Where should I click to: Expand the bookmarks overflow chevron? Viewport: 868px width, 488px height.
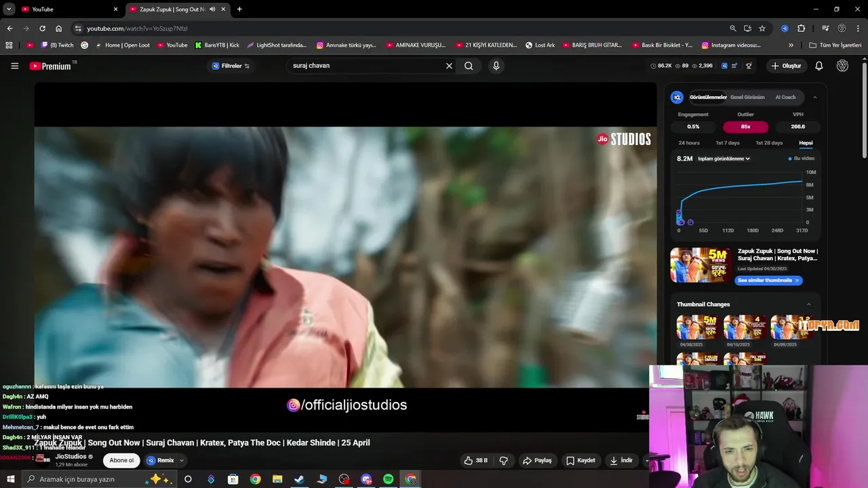[791, 45]
